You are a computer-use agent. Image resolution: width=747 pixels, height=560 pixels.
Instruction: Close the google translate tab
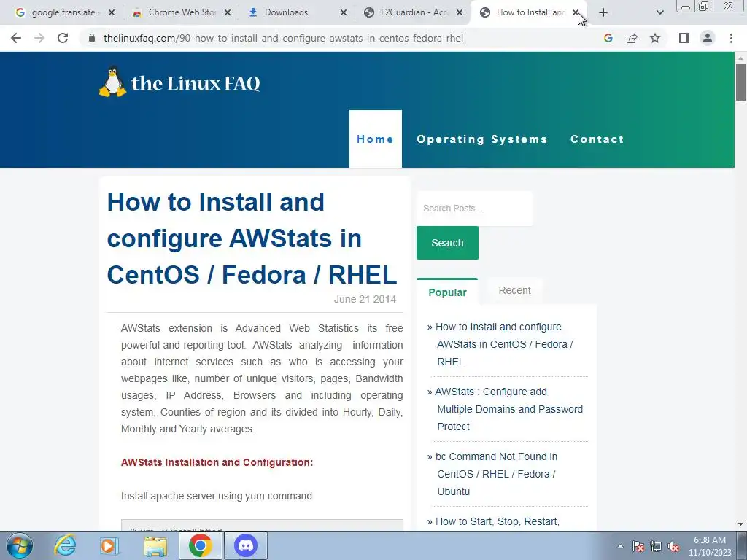tap(112, 12)
